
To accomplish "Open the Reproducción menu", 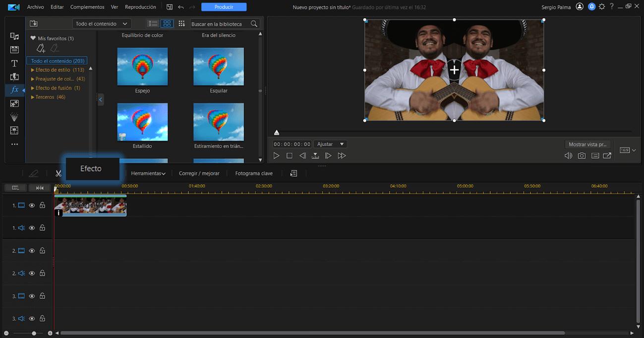I will (x=140, y=7).
